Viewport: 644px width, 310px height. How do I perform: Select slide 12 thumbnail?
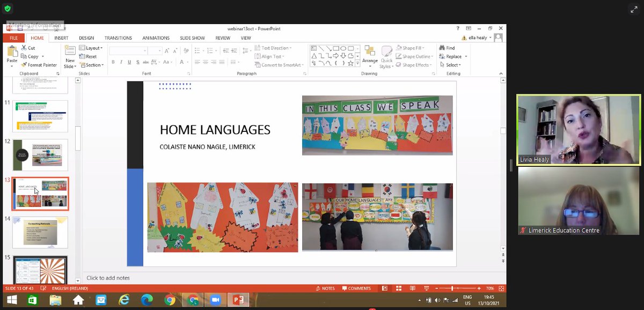pos(40,155)
